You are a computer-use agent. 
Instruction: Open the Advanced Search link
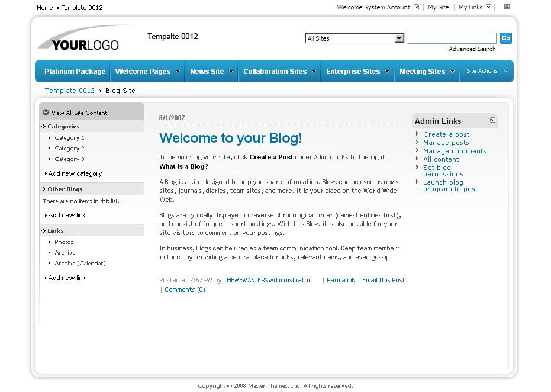471,48
